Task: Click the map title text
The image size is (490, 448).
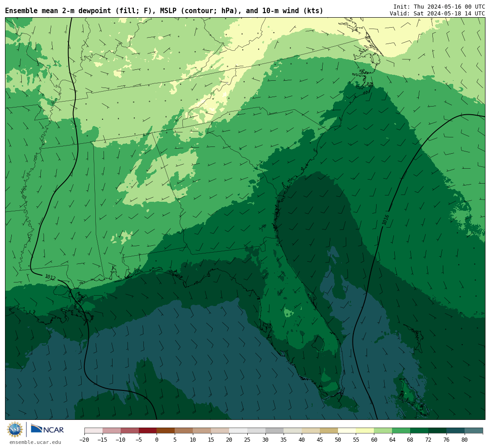Action: point(164,10)
